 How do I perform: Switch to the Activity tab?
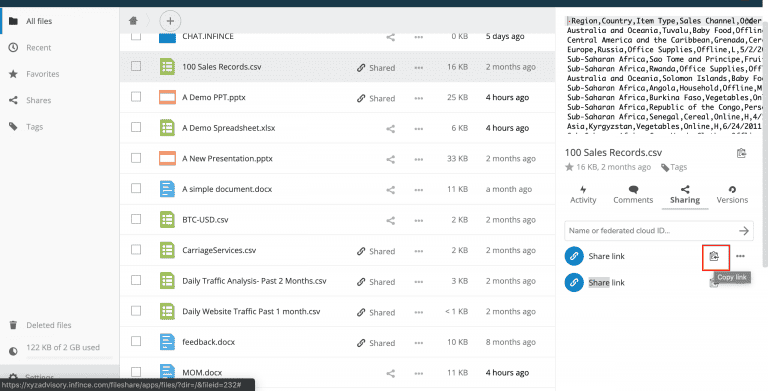(583, 195)
